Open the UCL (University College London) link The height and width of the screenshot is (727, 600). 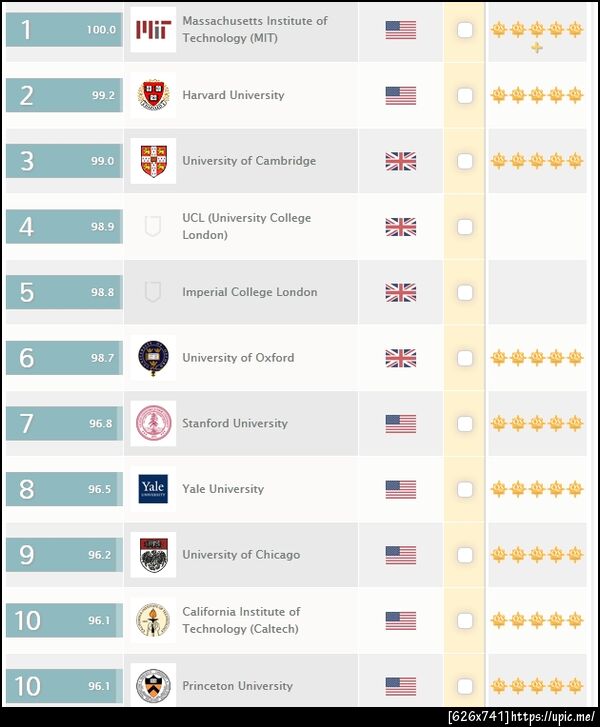(246, 226)
